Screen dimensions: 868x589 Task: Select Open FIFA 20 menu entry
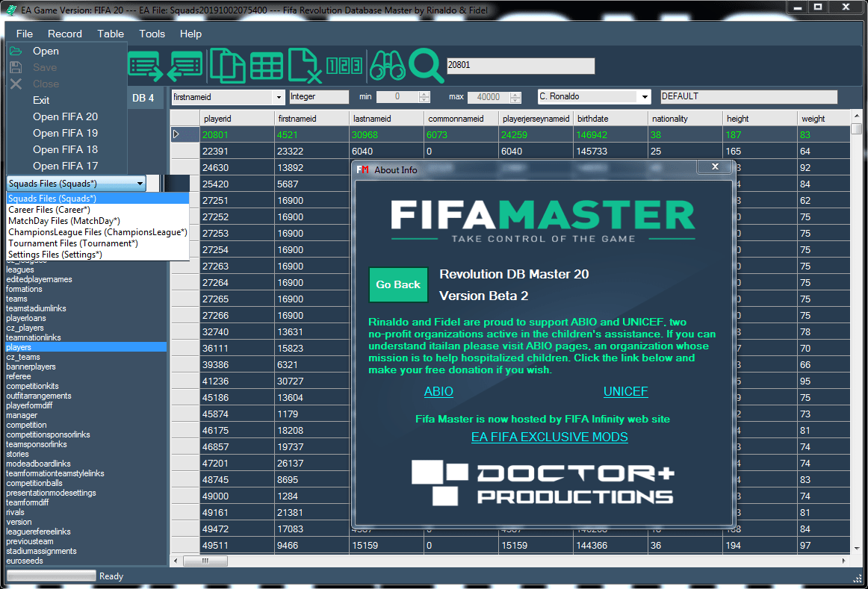pos(65,116)
